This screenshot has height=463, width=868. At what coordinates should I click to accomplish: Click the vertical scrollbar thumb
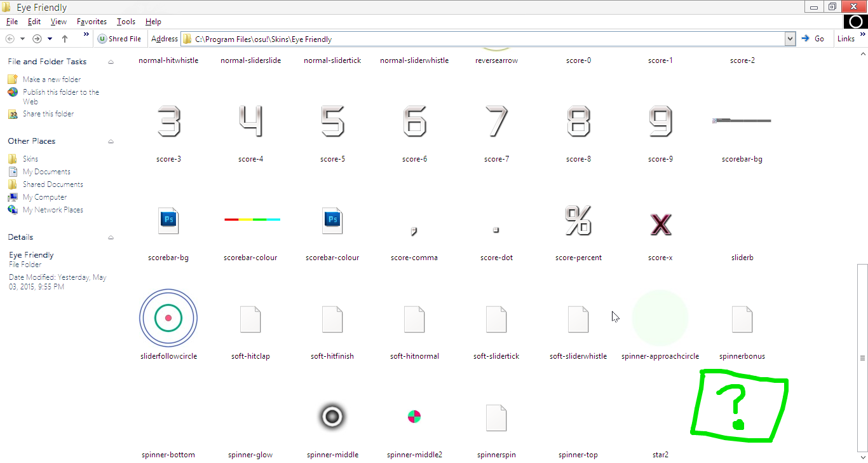862,357
